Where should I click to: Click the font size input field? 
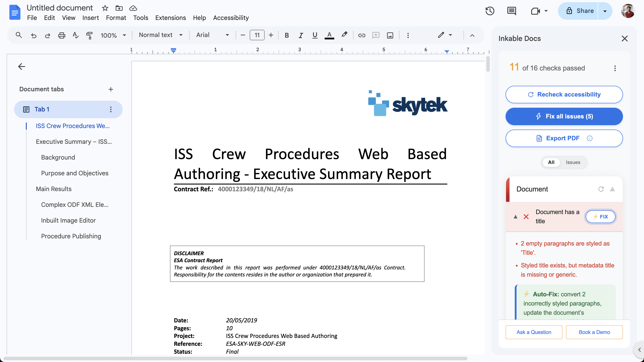click(257, 35)
